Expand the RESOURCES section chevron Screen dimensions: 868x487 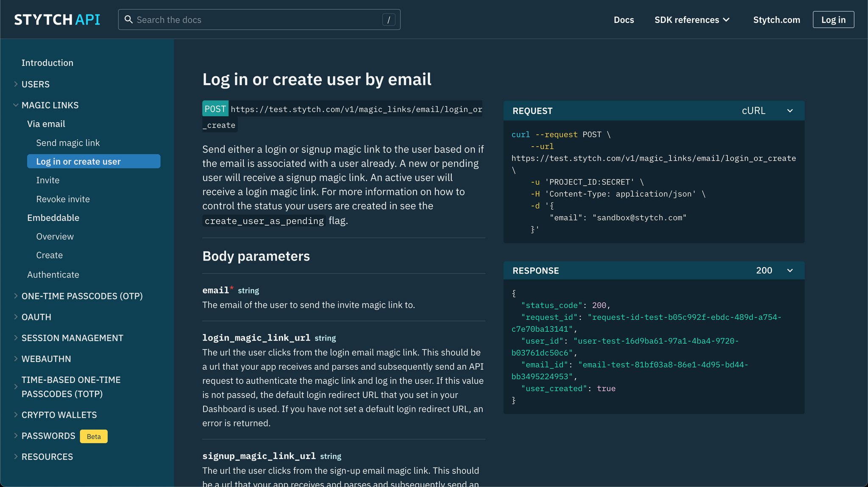16,456
